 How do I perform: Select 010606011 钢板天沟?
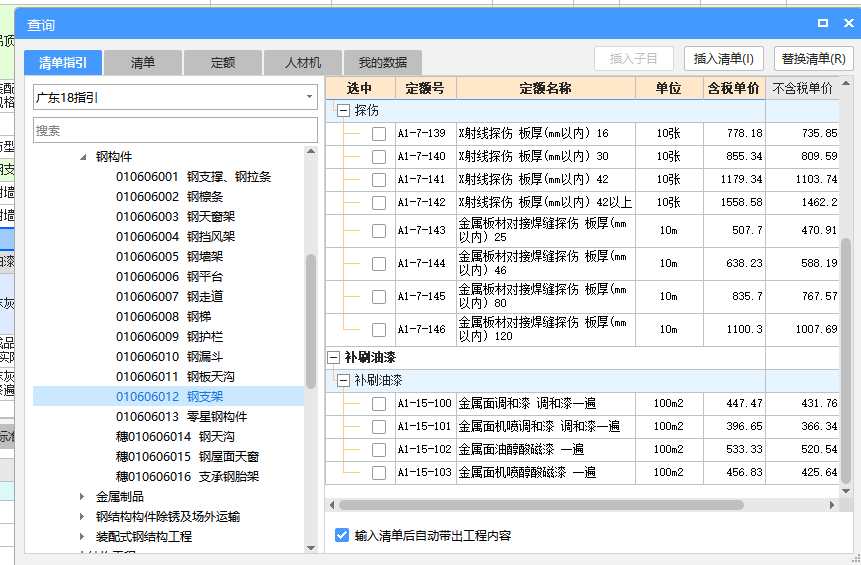pos(176,377)
